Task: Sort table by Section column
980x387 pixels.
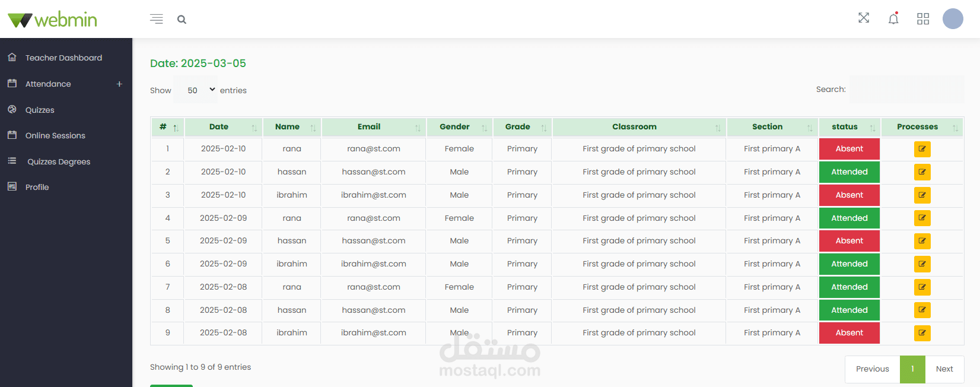Action: pyautogui.click(x=772, y=127)
